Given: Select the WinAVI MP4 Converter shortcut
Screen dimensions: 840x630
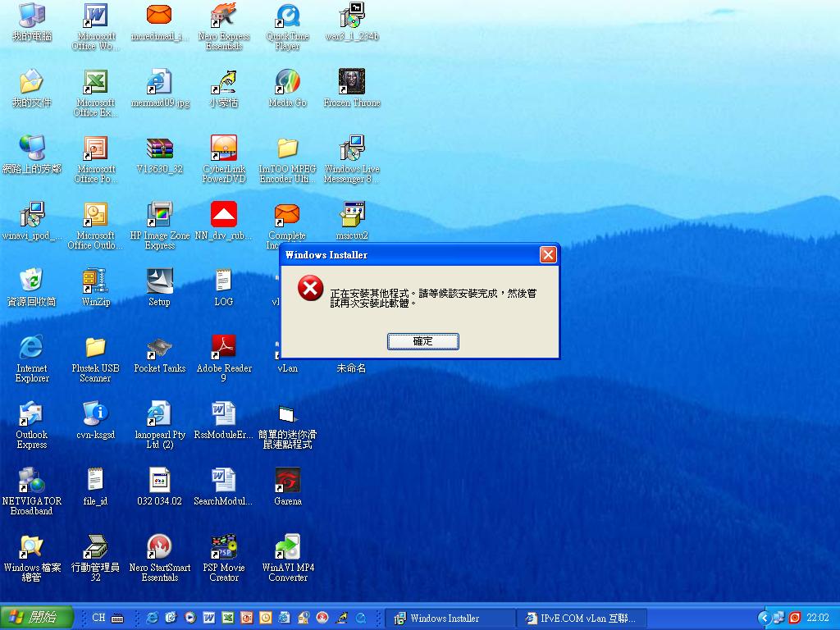Looking at the screenshot, I should click(x=288, y=559).
